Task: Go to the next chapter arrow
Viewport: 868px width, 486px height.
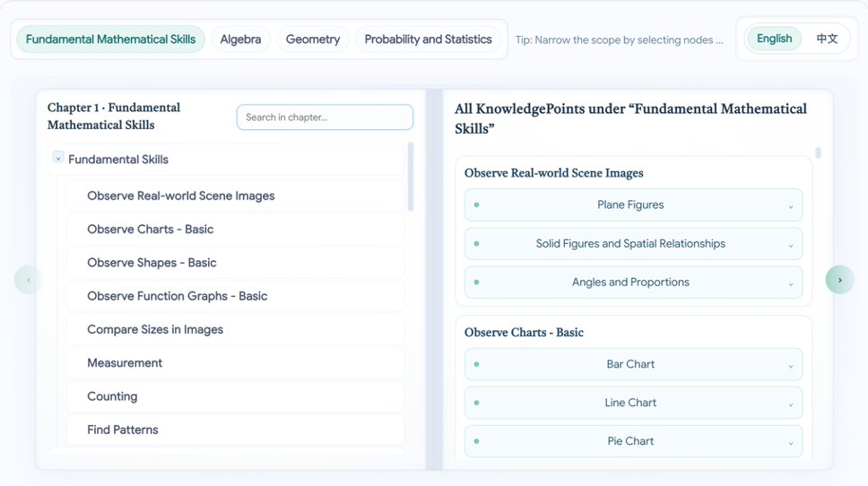Action: click(x=840, y=280)
